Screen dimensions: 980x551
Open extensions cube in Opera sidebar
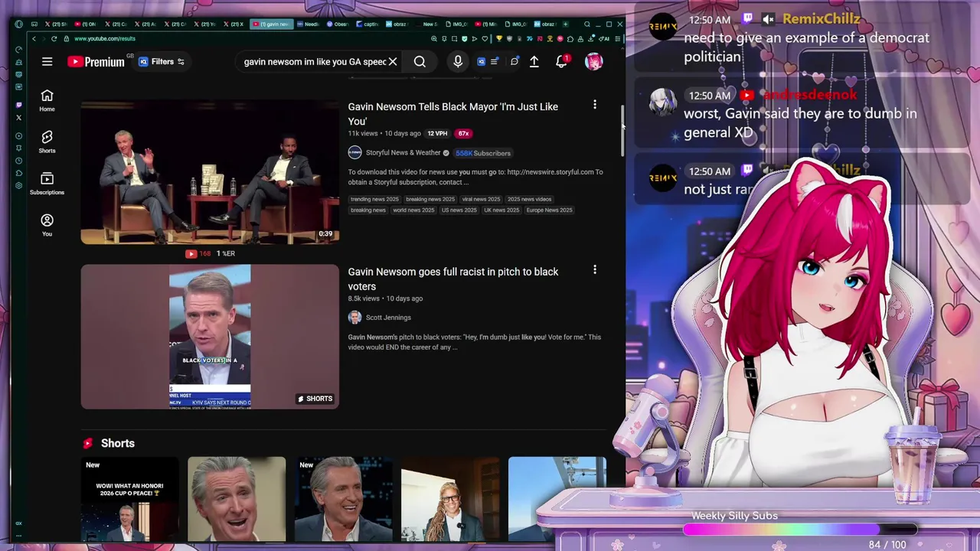(x=18, y=173)
